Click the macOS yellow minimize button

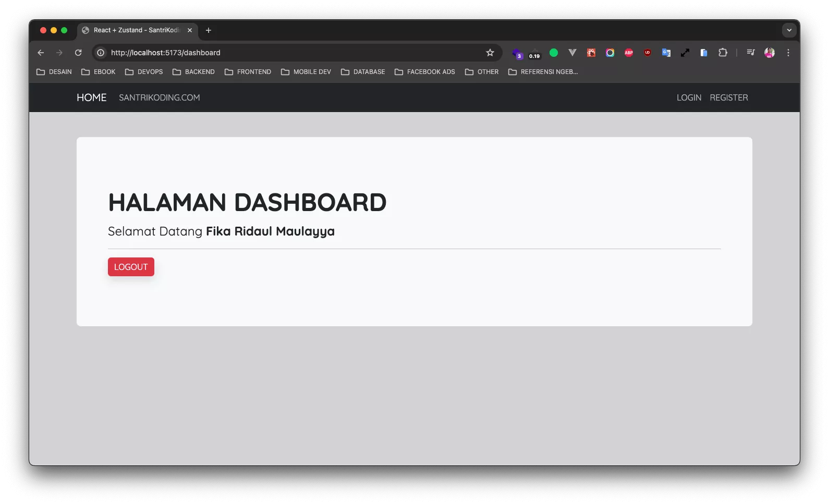pyautogui.click(x=54, y=30)
